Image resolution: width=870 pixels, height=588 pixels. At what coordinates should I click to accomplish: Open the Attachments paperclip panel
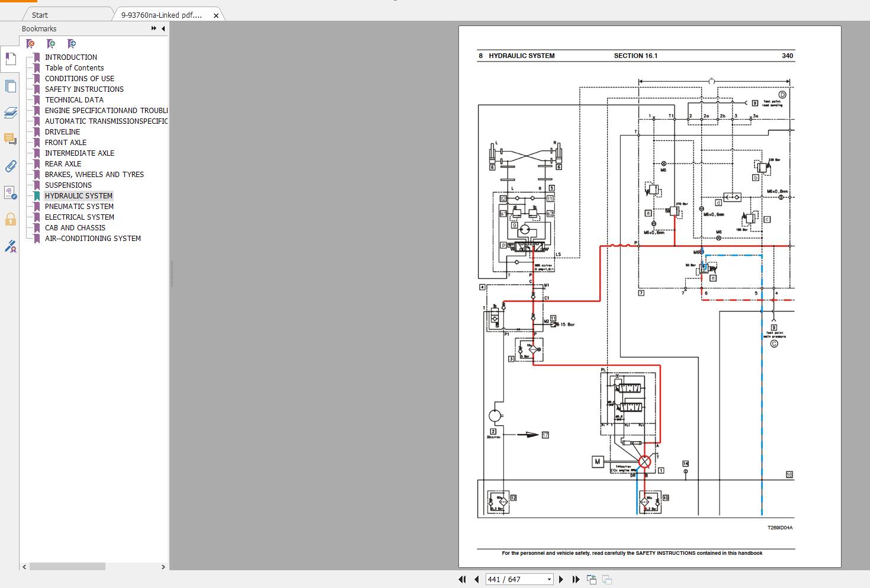[x=10, y=166]
